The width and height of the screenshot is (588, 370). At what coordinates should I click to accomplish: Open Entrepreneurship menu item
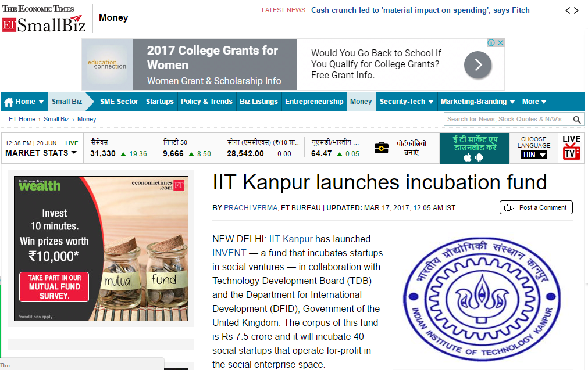coord(314,102)
